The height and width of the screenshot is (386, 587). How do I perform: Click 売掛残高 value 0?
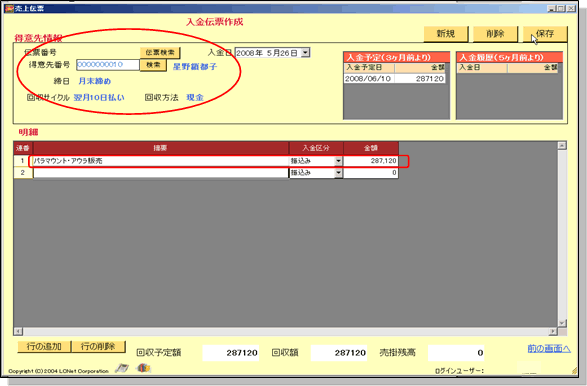point(456,353)
